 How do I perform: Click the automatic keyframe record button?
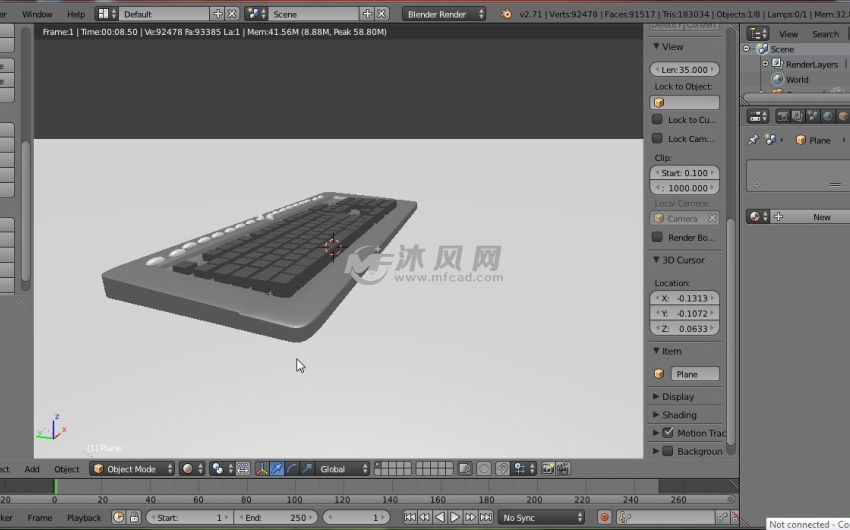[604, 517]
